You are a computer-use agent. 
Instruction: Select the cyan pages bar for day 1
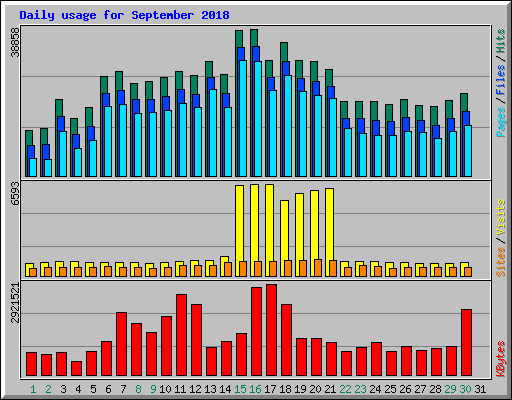tap(33, 167)
